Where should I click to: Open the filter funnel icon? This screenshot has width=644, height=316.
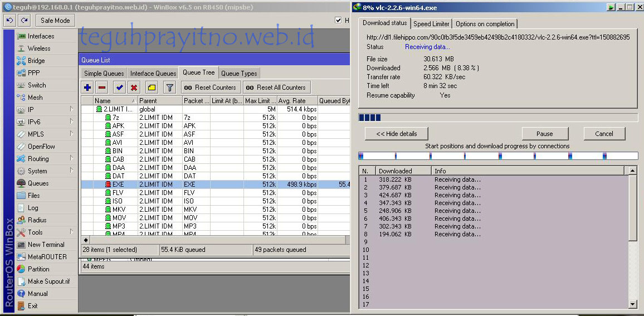pyautogui.click(x=169, y=87)
